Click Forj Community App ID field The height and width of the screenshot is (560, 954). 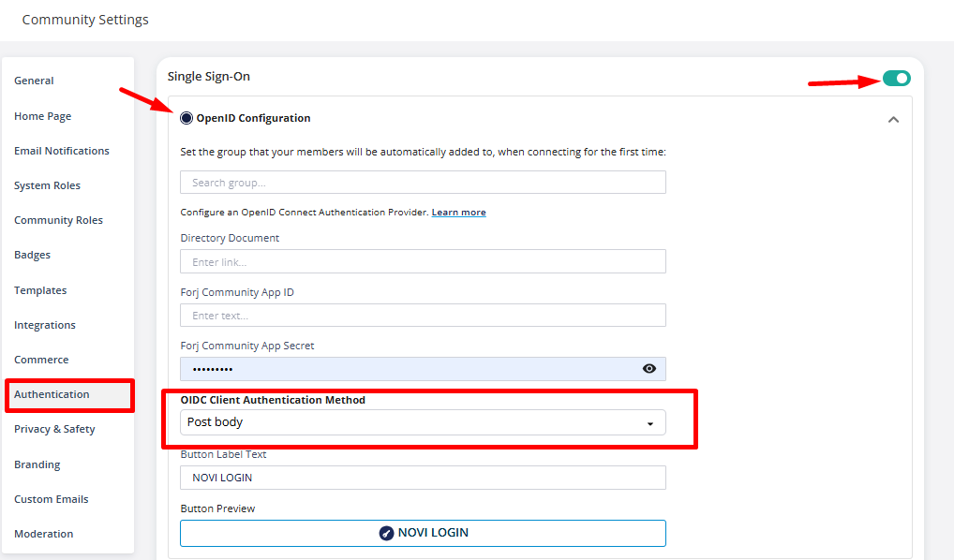click(x=423, y=315)
